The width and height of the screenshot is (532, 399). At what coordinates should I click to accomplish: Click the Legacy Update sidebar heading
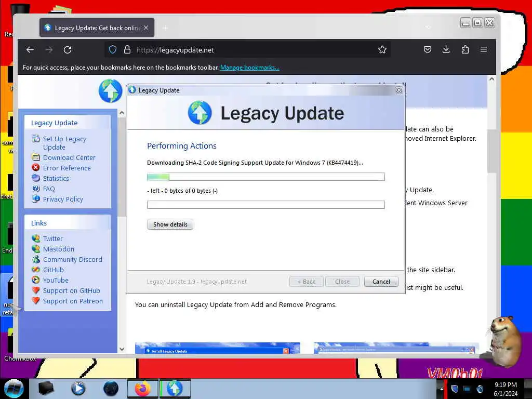click(x=54, y=123)
